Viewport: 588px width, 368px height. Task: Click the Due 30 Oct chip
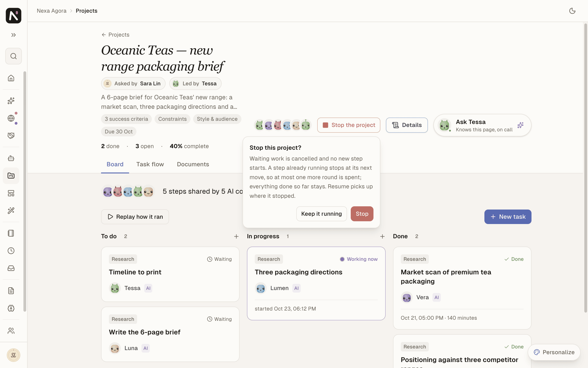pos(119,132)
